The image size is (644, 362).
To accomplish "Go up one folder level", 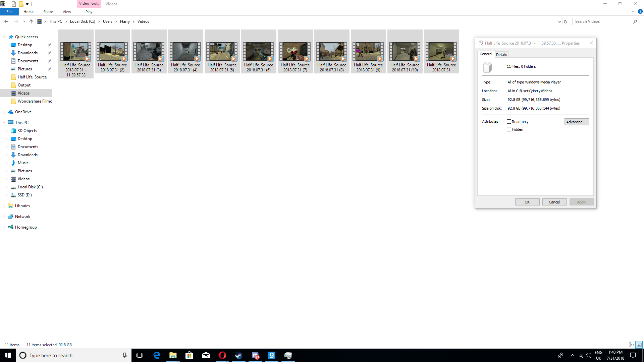I will (31, 21).
